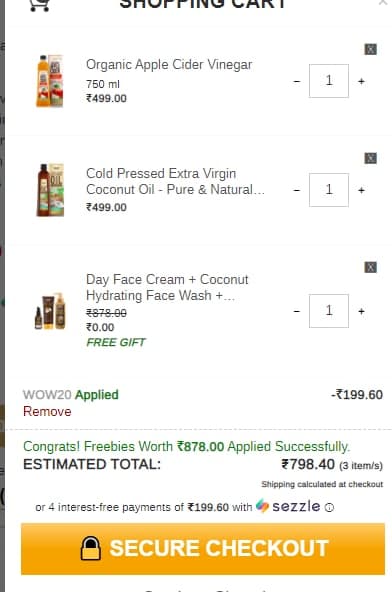The width and height of the screenshot is (392, 592).
Task: Focus the Coconut Oil quantity box
Action: click(329, 190)
